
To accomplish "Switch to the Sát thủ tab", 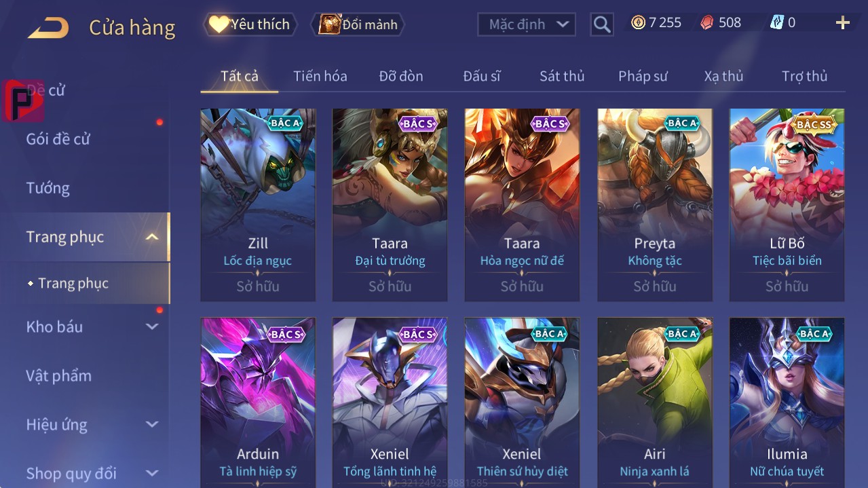I will point(562,76).
